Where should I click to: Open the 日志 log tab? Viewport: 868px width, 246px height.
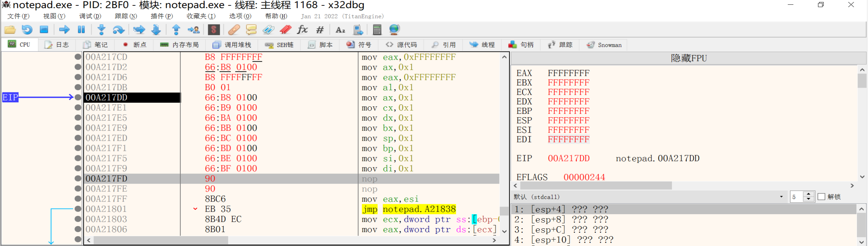[57, 45]
